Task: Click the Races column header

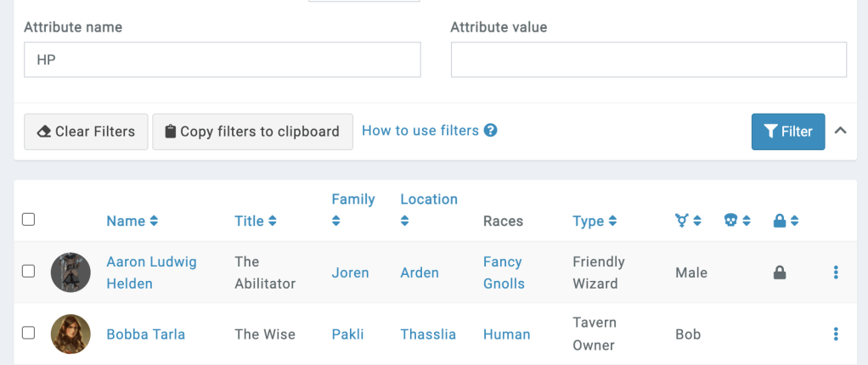Action: pos(503,222)
